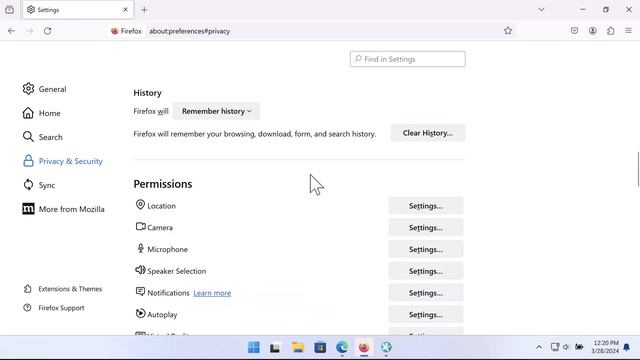Open Search settings category
Viewport: 640px width, 360px height.
(x=43, y=137)
